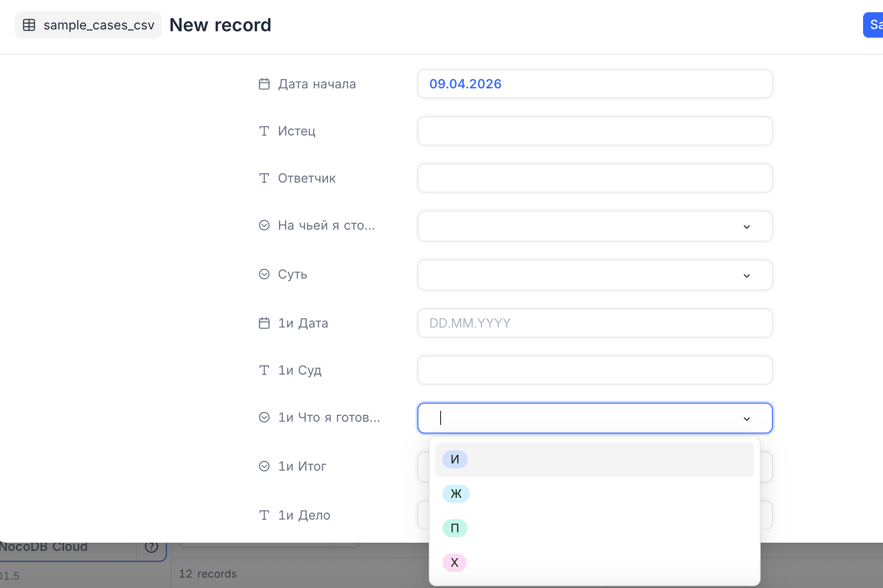Choose option Х from the list
Image resolution: width=883 pixels, height=588 pixels.
(x=594, y=563)
